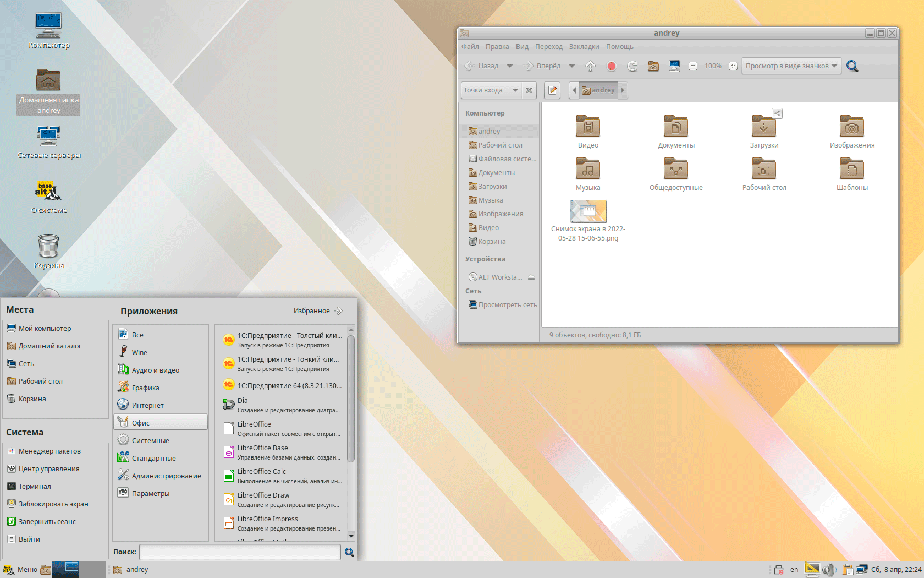
Task: Go up to the parent folder
Action: (591, 66)
